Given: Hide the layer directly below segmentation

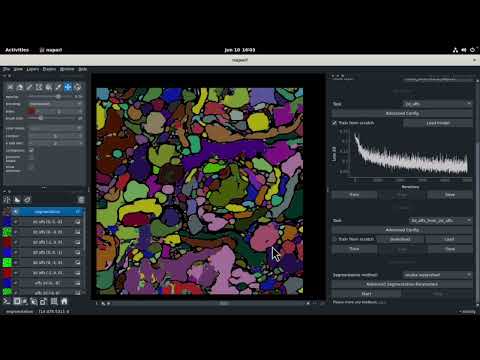Looking at the screenshot, I should tap(15, 222).
